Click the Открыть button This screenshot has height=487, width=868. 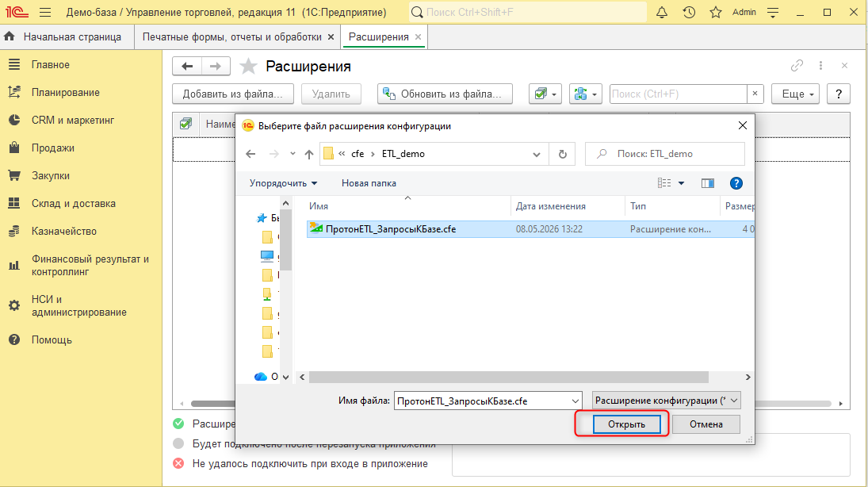coord(627,424)
